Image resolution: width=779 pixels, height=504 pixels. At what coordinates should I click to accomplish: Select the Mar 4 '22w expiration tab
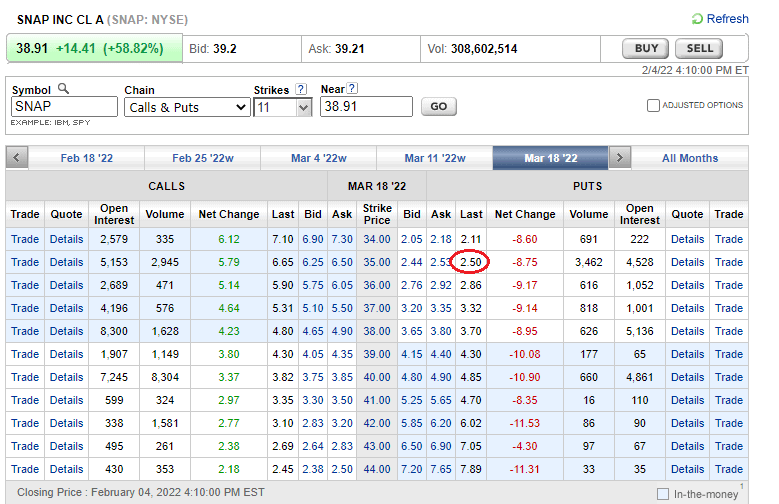319,158
